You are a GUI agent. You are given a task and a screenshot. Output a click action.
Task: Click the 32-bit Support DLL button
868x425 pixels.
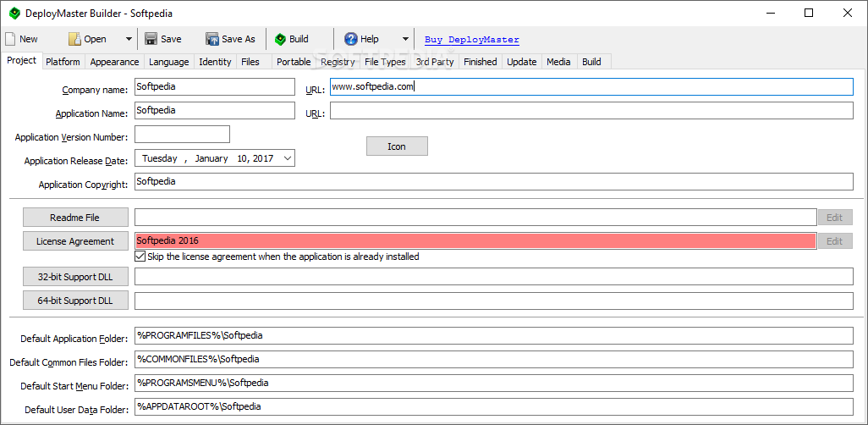tap(75, 276)
